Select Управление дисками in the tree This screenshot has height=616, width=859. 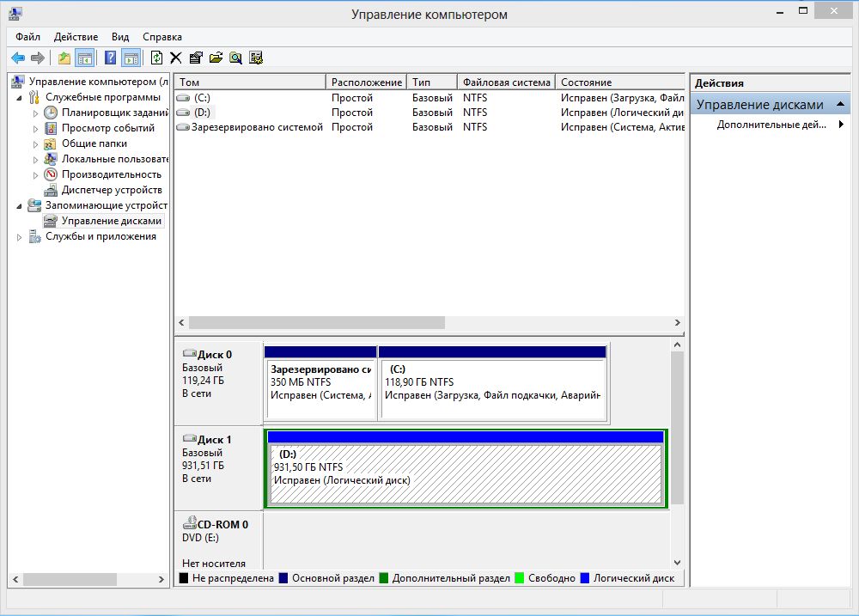point(111,220)
